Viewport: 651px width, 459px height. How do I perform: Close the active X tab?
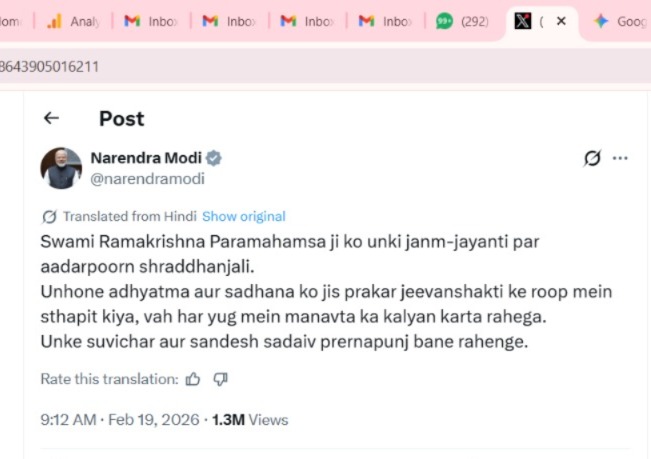pyautogui.click(x=561, y=21)
